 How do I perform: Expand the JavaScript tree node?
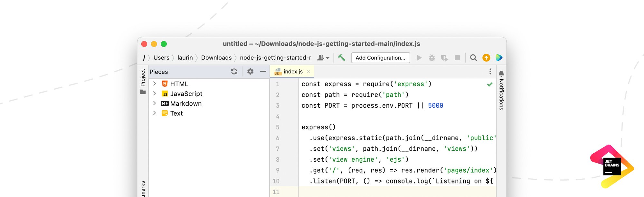point(155,94)
